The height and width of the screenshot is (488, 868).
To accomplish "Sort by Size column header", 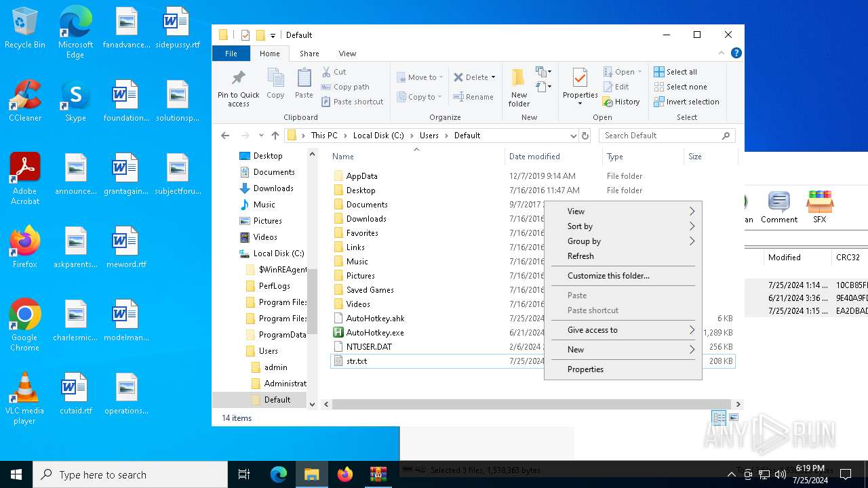I will tap(711, 157).
